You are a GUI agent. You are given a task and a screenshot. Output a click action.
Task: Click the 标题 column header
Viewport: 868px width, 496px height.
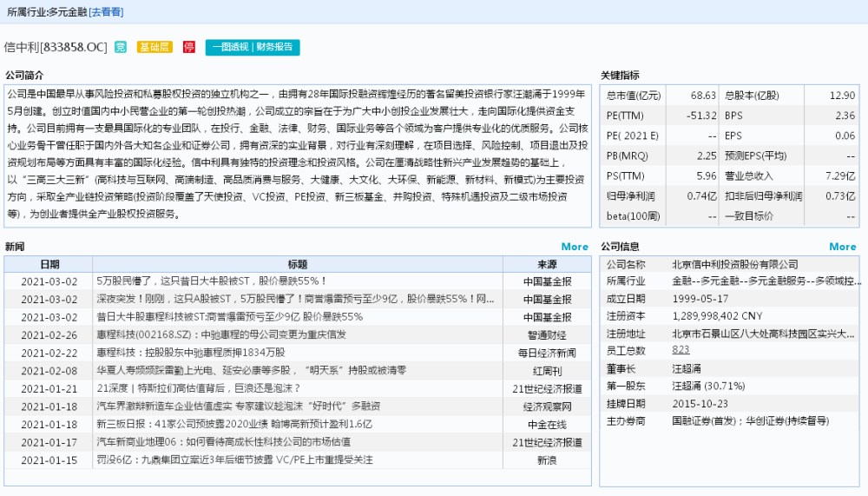click(x=298, y=264)
